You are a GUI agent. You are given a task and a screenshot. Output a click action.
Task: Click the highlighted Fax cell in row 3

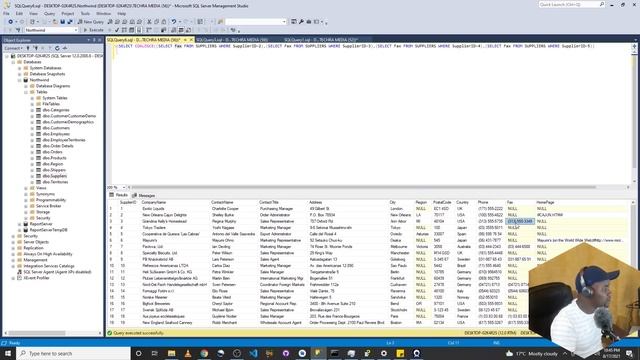point(520,221)
